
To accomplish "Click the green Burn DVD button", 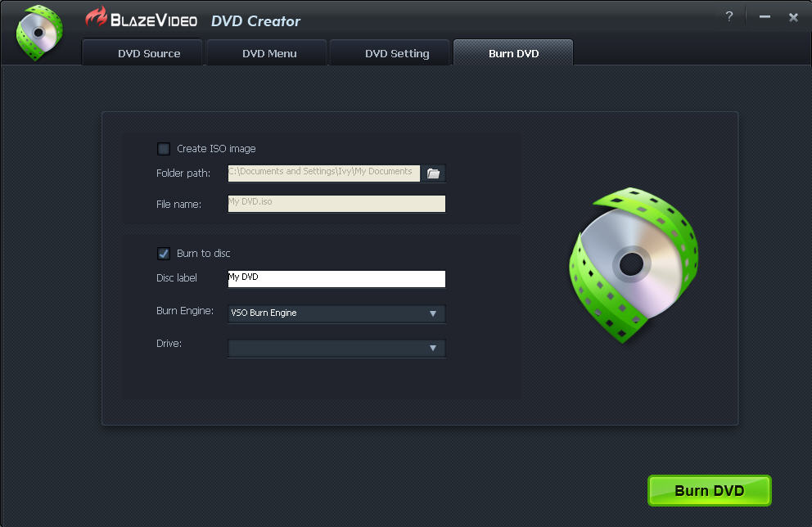I will 710,490.
